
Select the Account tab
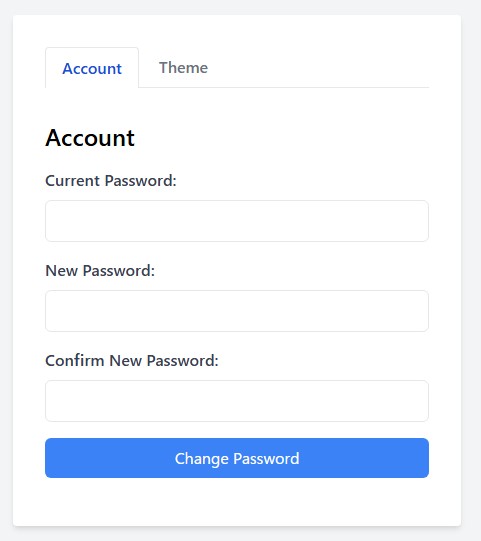coord(92,68)
